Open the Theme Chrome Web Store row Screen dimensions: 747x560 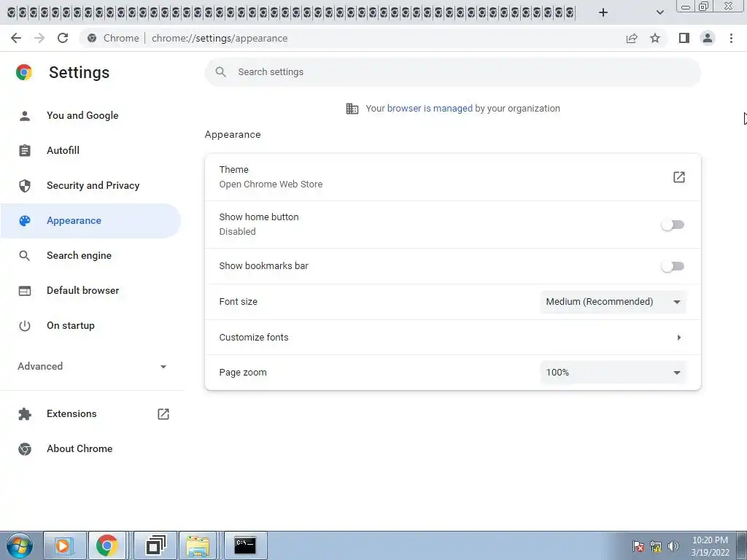(x=452, y=177)
